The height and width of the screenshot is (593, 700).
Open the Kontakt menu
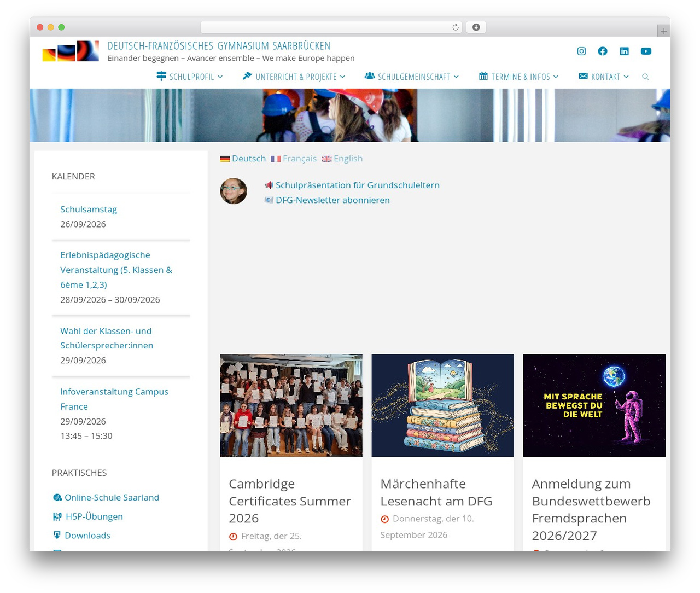point(605,77)
